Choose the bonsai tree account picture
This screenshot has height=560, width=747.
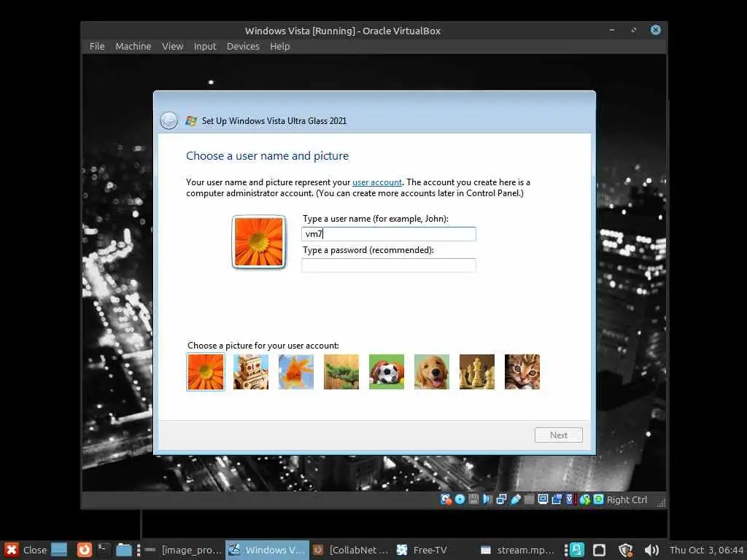click(341, 372)
